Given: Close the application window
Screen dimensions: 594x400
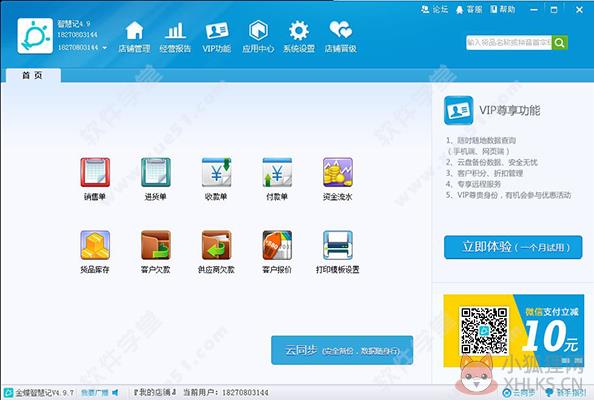Looking at the screenshot, I should point(579,10).
